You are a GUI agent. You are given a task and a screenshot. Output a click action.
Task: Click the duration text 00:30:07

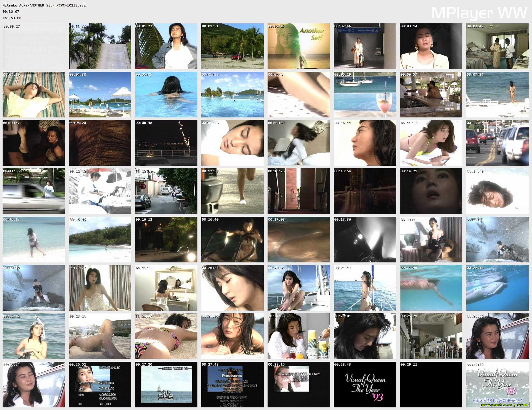(x=11, y=11)
